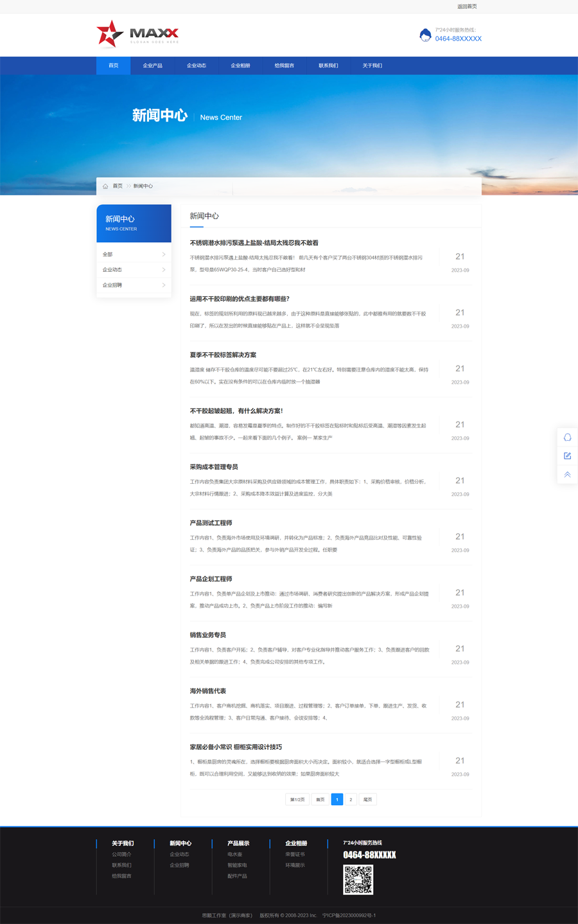Click the 尾页 last page button

point(367,799)
